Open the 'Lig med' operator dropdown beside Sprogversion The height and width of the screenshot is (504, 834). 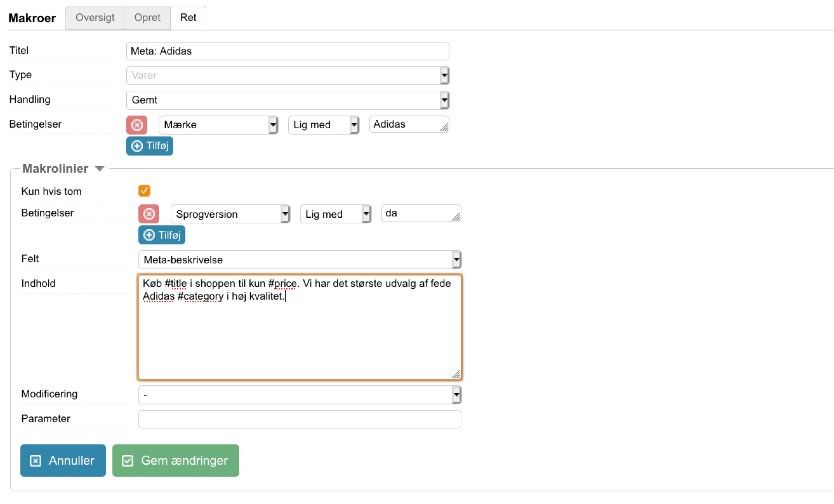(336, 214)
